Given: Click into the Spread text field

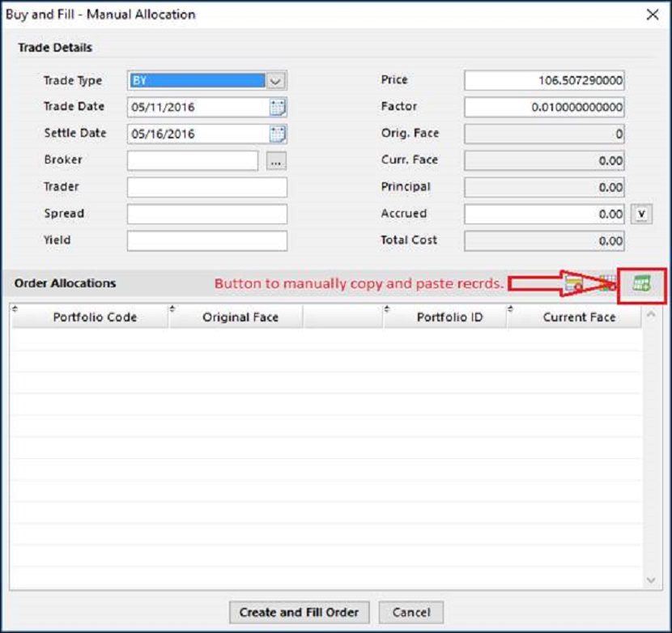Looking at the screenshot, I should tap(207, 215).
